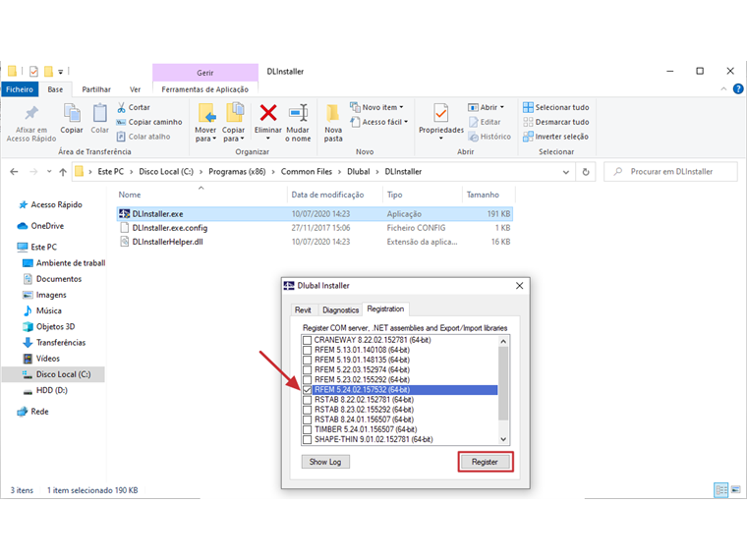Click Dlubal in the address breadcrumb
The height and width of the screenshot is (560, 747).
point(358,172)
